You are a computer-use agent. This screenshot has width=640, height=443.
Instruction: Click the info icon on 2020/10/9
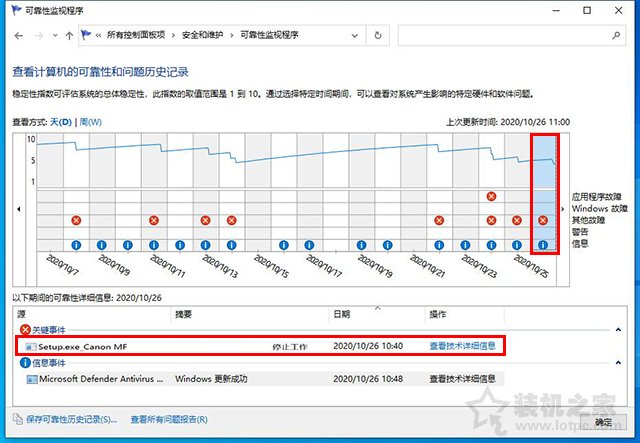tap(102, 245)
